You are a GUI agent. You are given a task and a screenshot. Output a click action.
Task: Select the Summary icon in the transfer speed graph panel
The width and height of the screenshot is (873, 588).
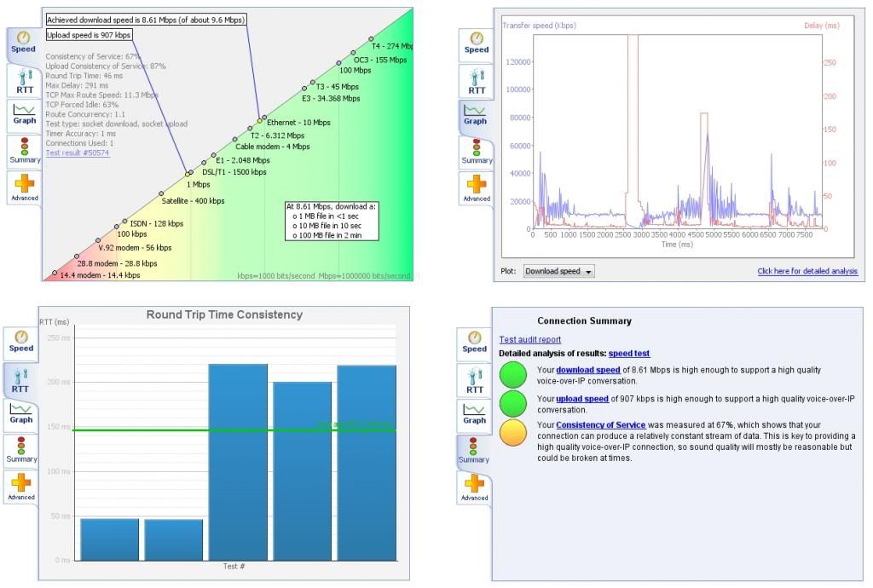477,151
